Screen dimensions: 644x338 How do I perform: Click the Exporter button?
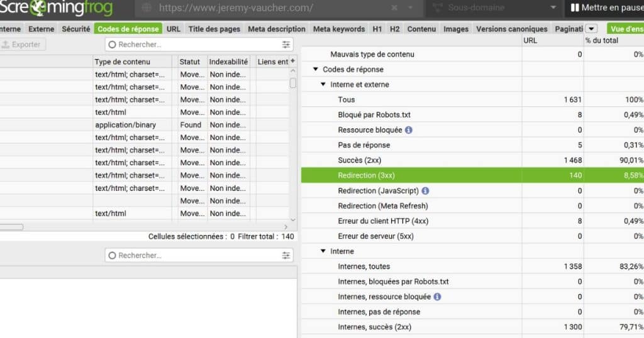(22, 45)
